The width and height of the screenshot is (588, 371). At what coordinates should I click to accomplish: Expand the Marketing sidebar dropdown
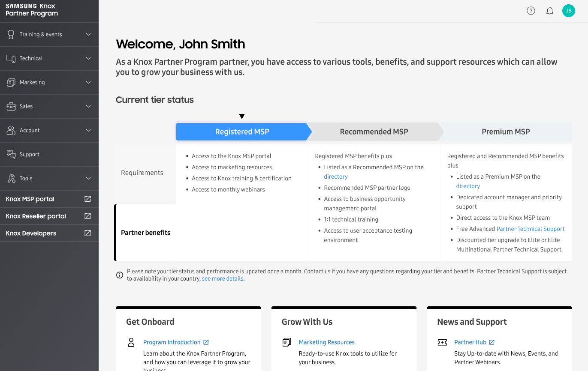tap(88, 82)
